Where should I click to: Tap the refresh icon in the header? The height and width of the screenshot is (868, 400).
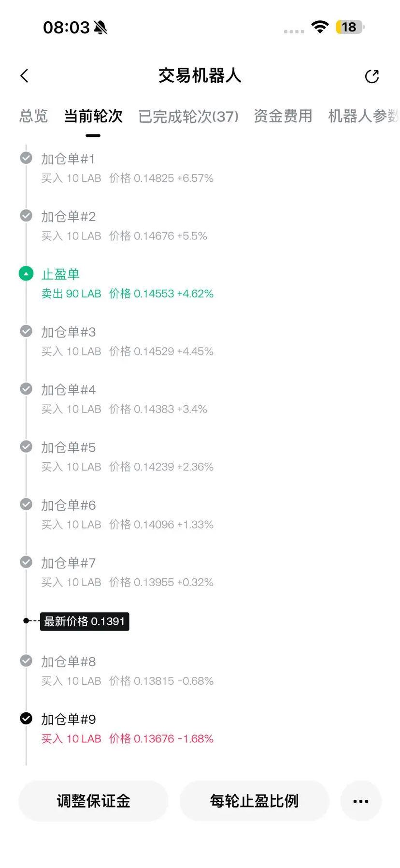[x=372, y=76]
